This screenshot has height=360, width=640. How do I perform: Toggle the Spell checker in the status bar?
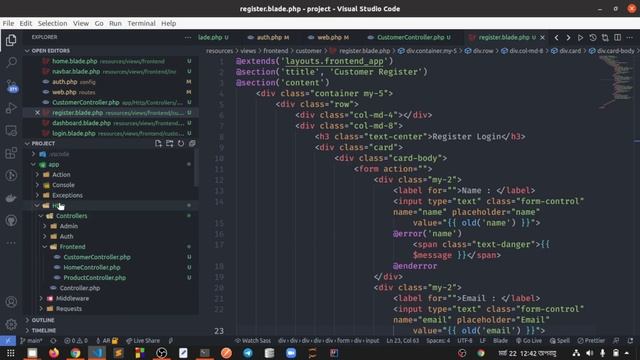click(560, 340)
